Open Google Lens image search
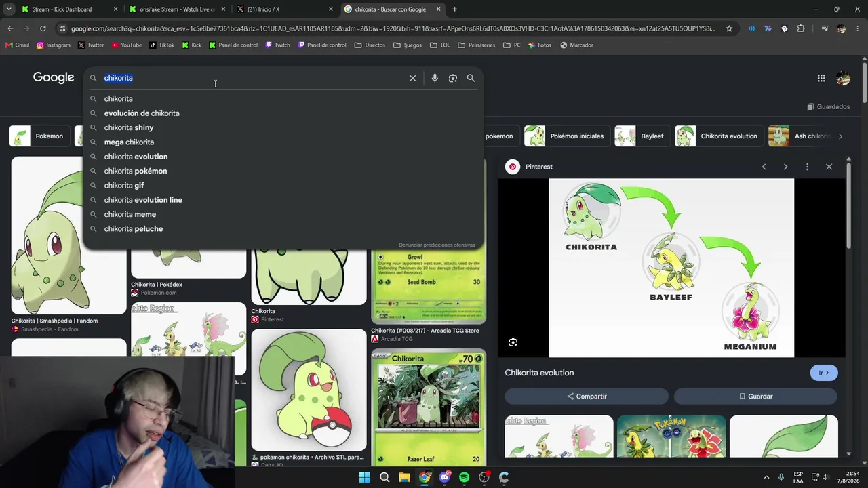 click(x=453, y=78)
